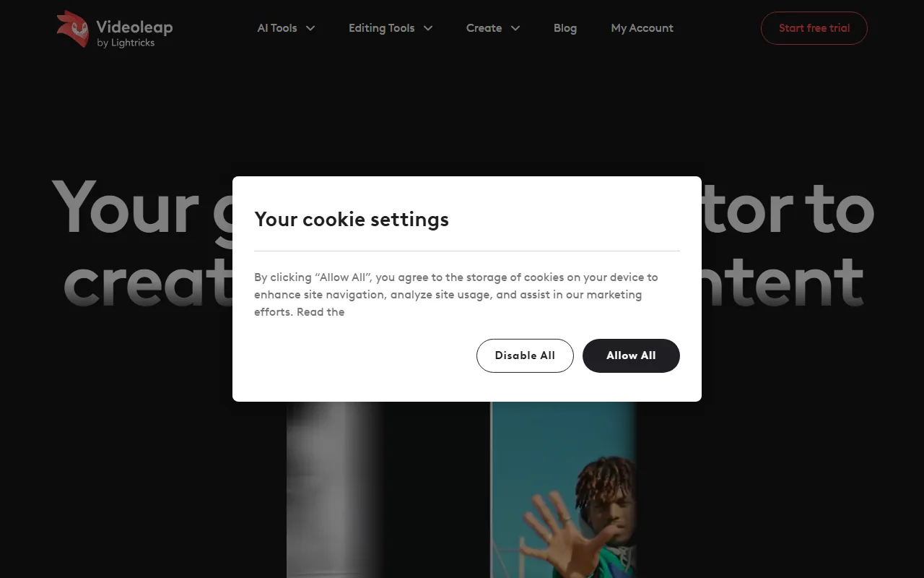924x578 pixels.
Task: Click the blurred grayscale video thumbnail
Action: coord(334,490)
